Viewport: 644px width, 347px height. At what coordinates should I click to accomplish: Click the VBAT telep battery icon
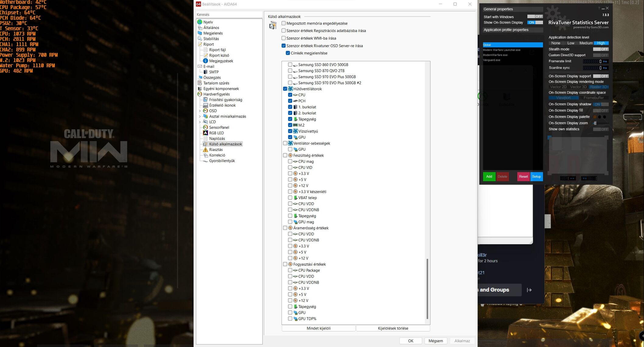[x=295, y=198]
